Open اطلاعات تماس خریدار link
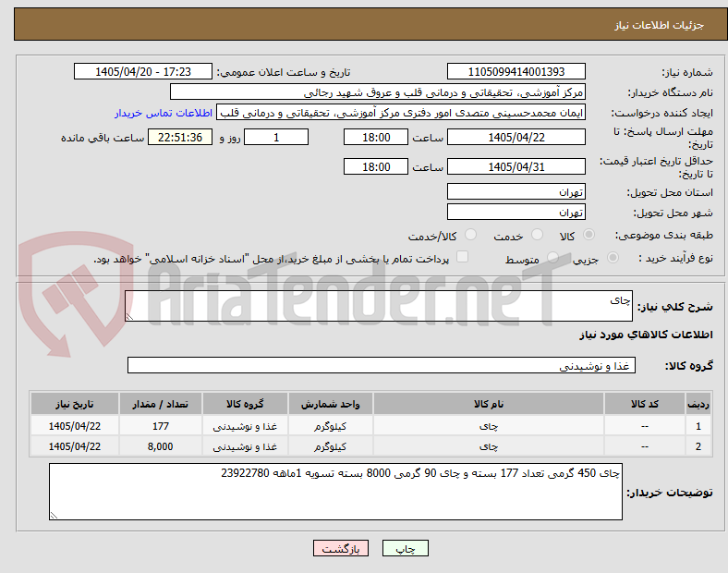This screenshot has height=573, width=728. click(164, 113)
